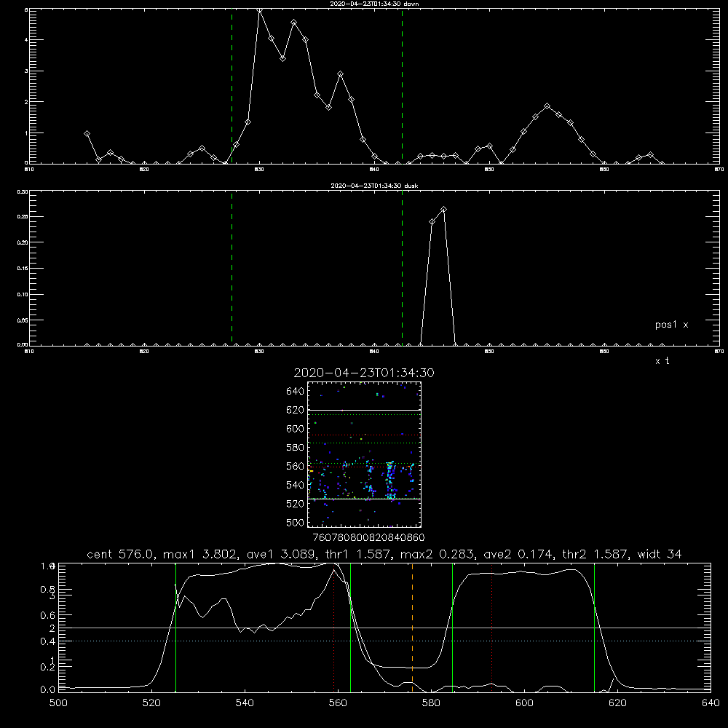Viewport: 728px width, 728px height.
Task: Click the "580" label on the bottom plot x-axis
Action: click(x=431, y=703)
